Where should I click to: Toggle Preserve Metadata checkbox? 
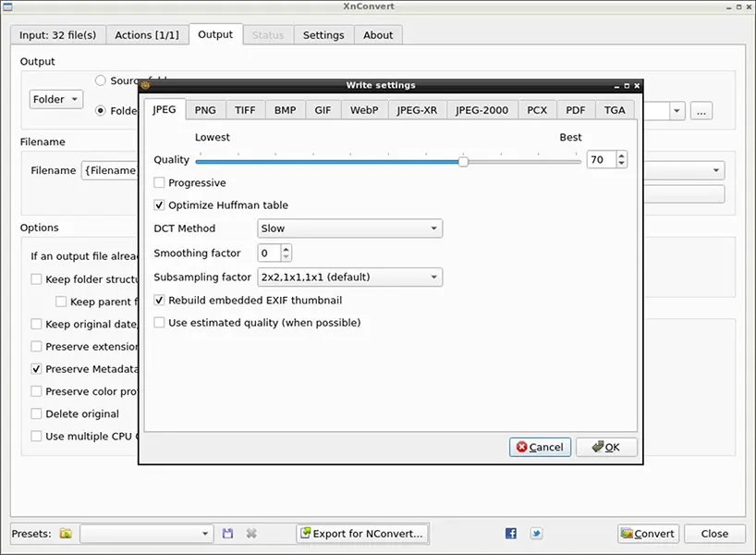pos(36,369)
